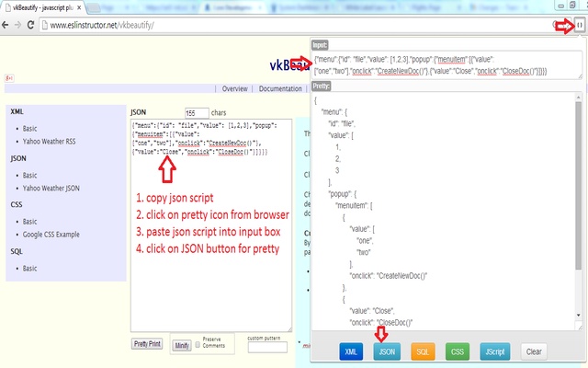Click the popup SQL button
Image resolution: width=588 pixels, height=368 pixels.
click(x=423, y=351)
